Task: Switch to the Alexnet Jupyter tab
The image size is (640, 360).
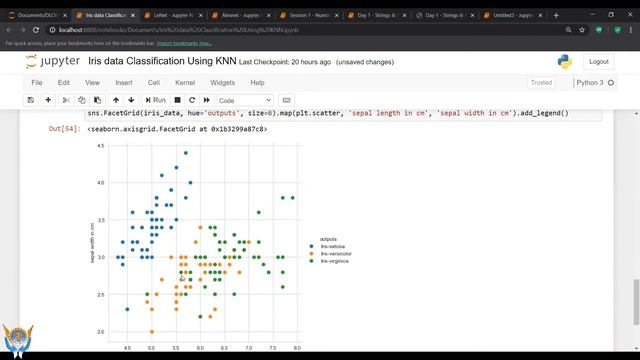Action: point(240,15)
